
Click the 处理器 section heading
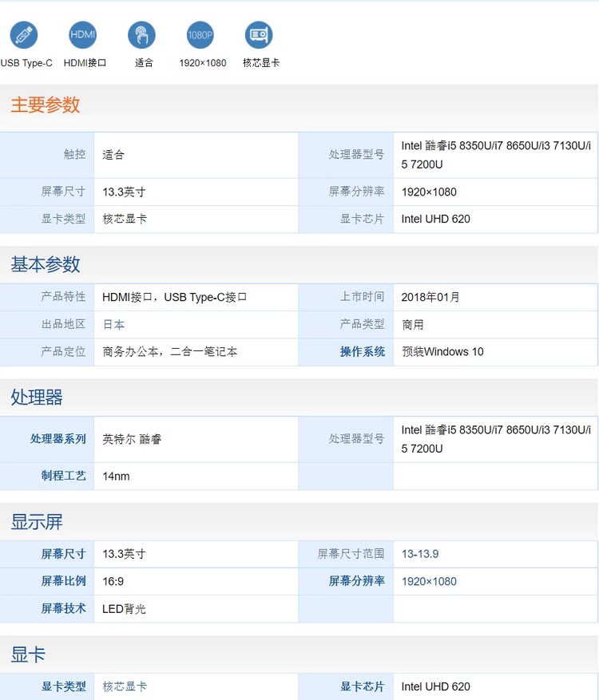[37, 397]
